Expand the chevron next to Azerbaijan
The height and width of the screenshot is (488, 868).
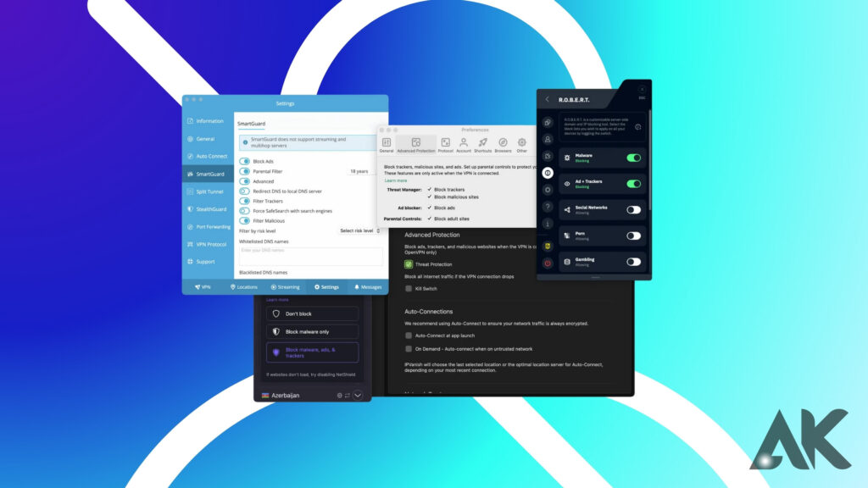tap(358, 396)
